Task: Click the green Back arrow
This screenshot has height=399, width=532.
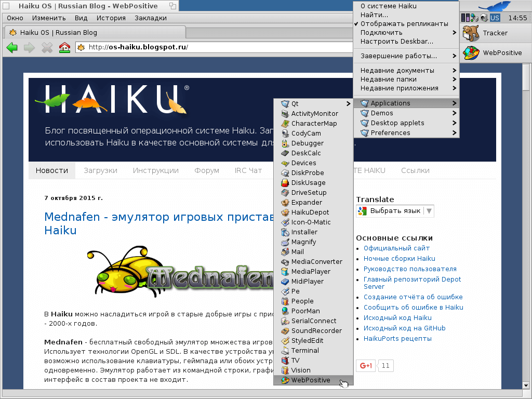Action: (x=12, y=47)
